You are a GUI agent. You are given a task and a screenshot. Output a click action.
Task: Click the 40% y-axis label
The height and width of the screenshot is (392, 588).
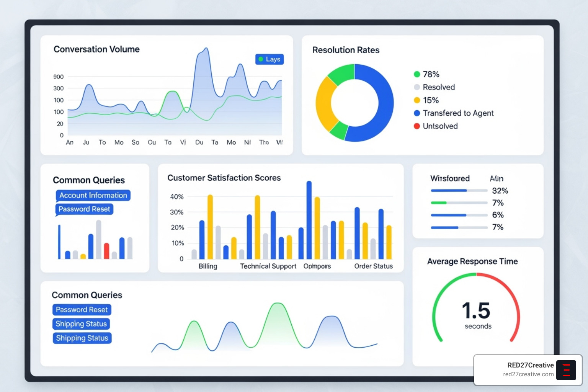(177, 197)
